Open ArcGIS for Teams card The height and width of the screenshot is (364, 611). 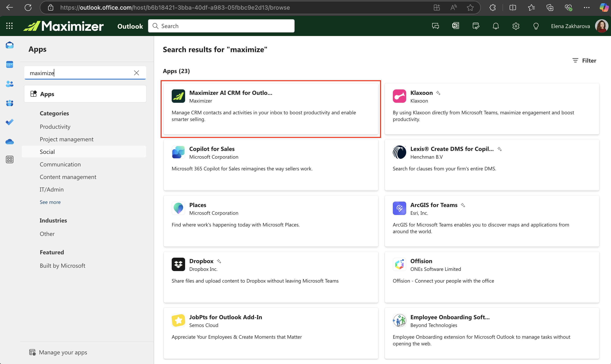click(x=492, y=221)
